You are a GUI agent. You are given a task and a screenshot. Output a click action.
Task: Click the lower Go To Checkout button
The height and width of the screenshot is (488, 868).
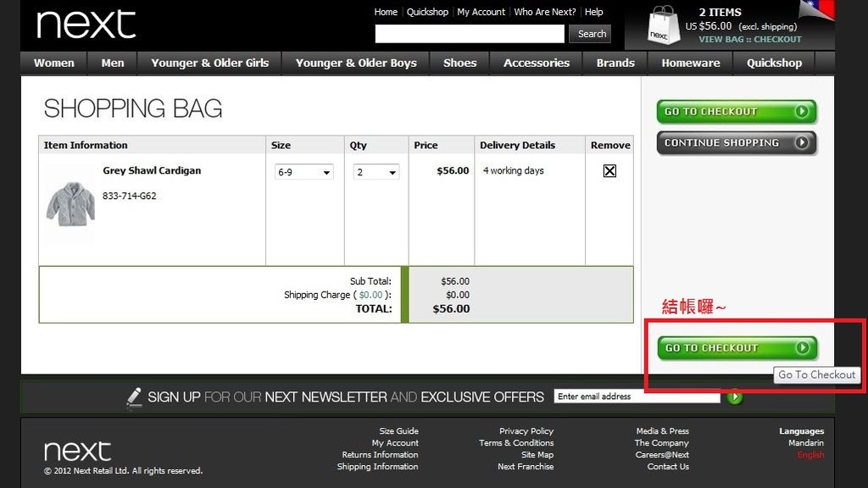[x=737, y=348]
